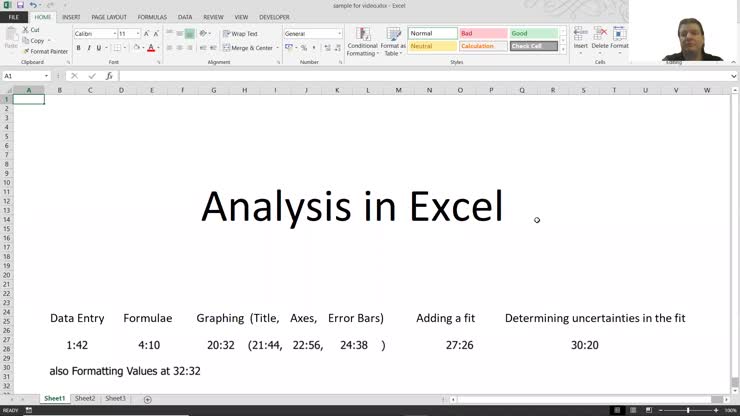Screen dimensions: 740x416
Task: Switch to Page Layout view
Action: pos(633,410)
